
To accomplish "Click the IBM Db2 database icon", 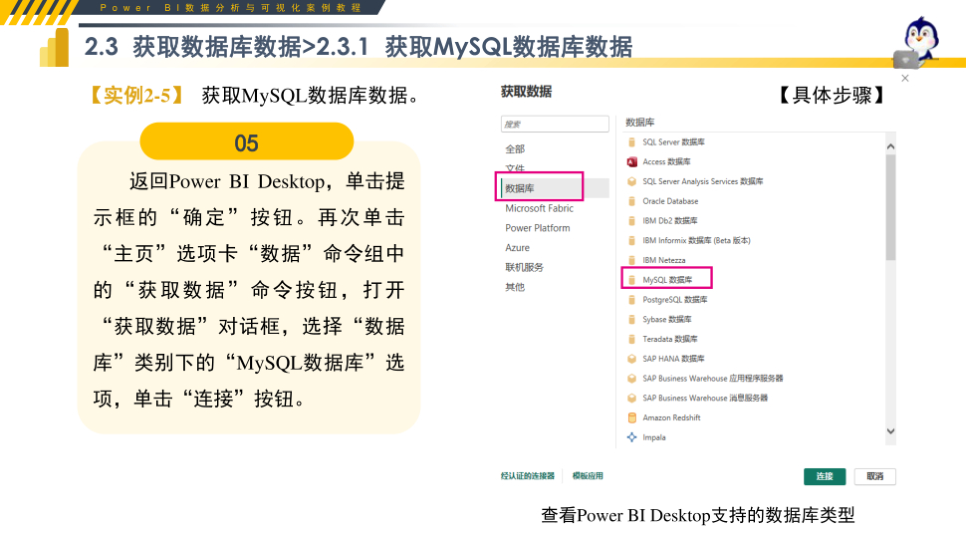I will click(631, 221).
